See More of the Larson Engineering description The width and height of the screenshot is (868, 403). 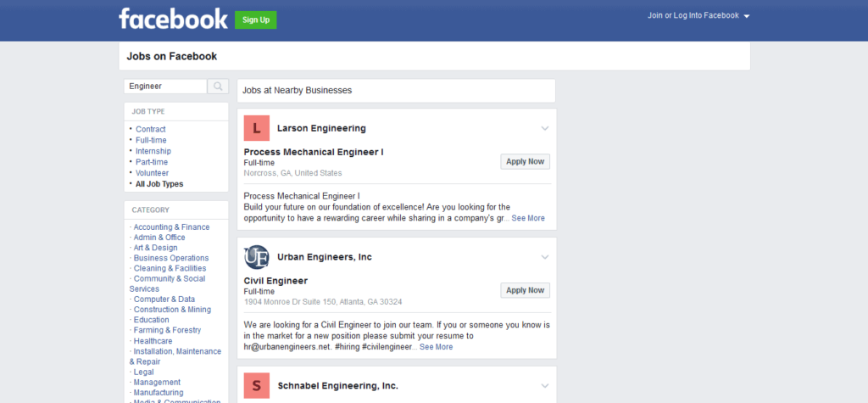tap(528, 218)
